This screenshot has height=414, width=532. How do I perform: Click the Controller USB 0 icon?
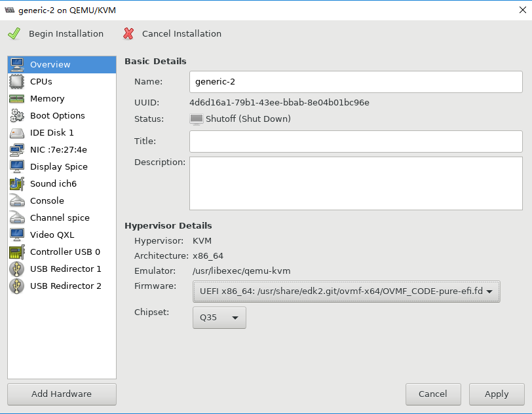[16, 252]
